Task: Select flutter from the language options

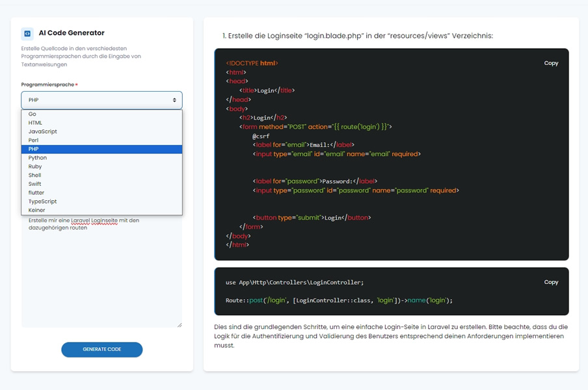Action: [36, 193]
